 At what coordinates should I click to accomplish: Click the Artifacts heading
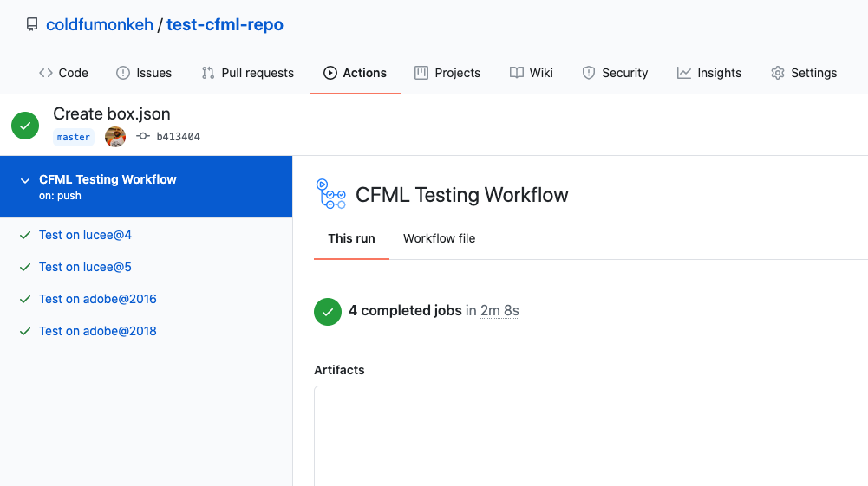[x=339, y=370]
